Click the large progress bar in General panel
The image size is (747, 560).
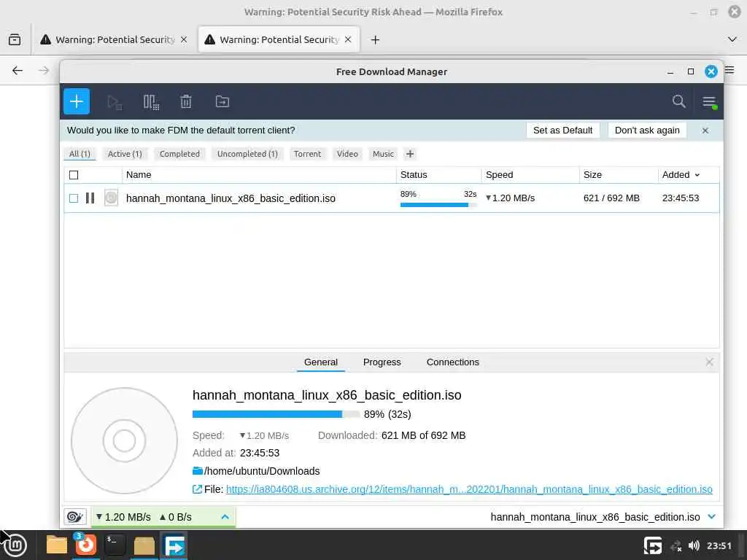point(276,414)
